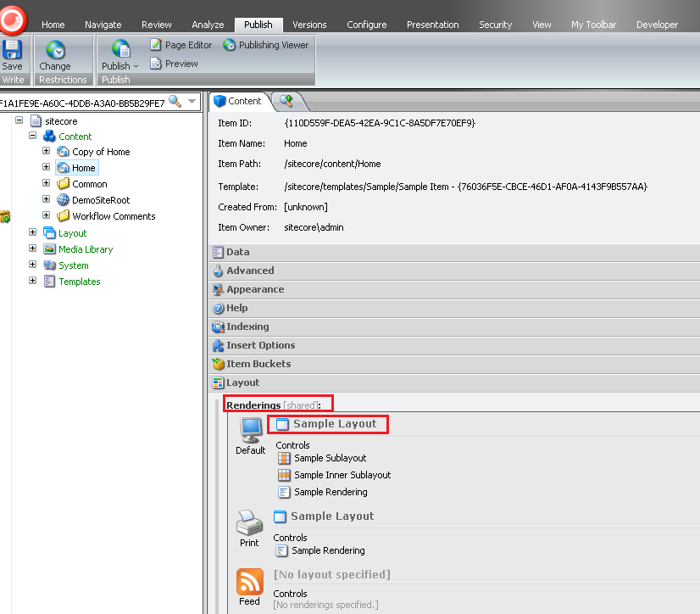Screen dimensions: 700x614
Task: Toggle the Help section header
Action: 454,308
